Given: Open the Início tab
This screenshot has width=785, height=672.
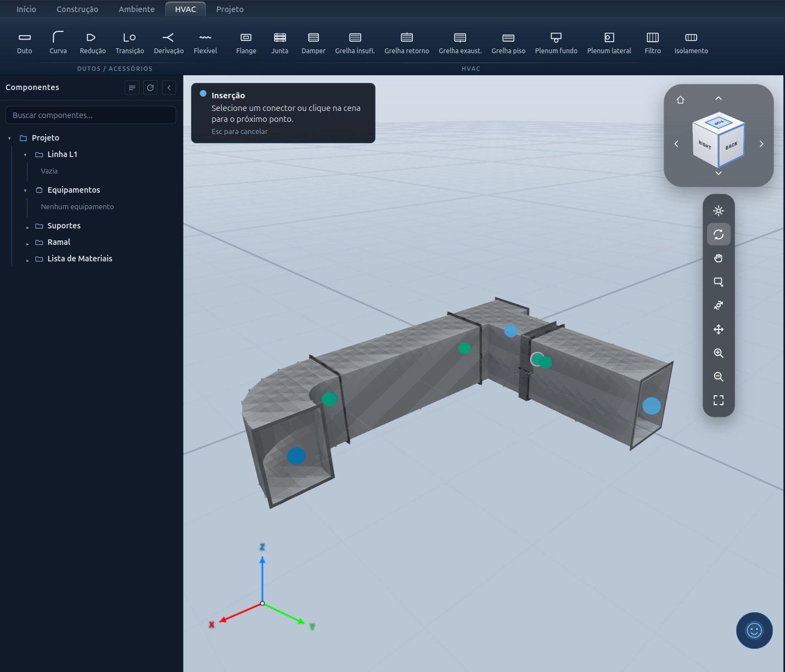Looking at the screenshot, I should click(26, 9).
